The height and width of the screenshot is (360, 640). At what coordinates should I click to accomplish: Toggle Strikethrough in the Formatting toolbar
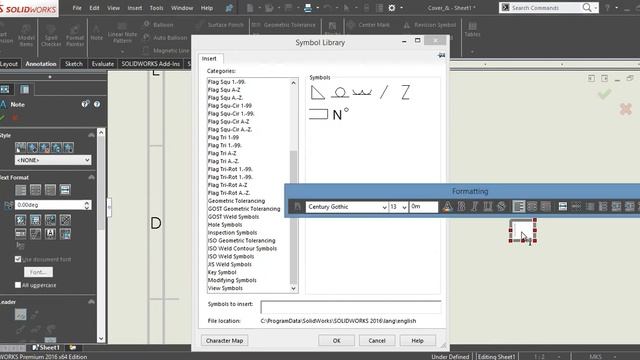tap(501, 207)
